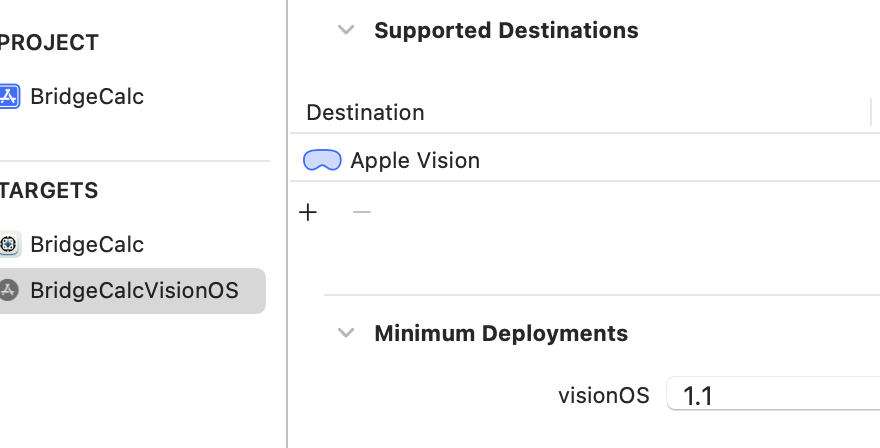Click the Supported Destinations heading text

[506, 30]
